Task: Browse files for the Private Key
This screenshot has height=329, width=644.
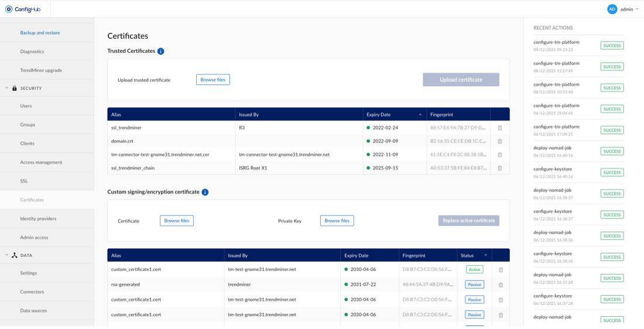Action: pyautogui.click(x=337, y=221)
